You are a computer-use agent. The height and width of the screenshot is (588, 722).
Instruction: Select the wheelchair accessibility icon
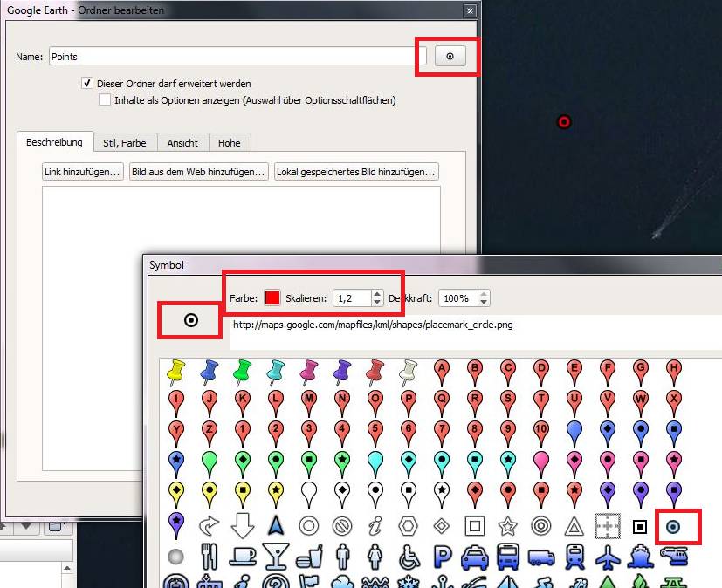tap(408, 557)
